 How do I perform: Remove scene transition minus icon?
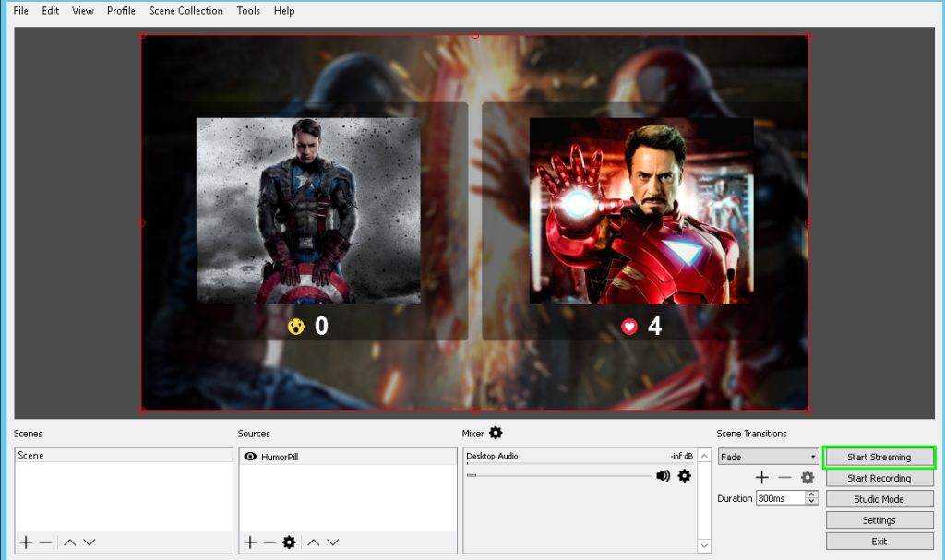pos(784,478)
